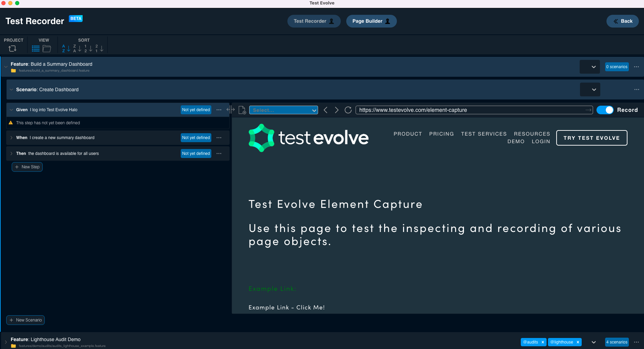Switch to Page Builder tab

[371, 21]
